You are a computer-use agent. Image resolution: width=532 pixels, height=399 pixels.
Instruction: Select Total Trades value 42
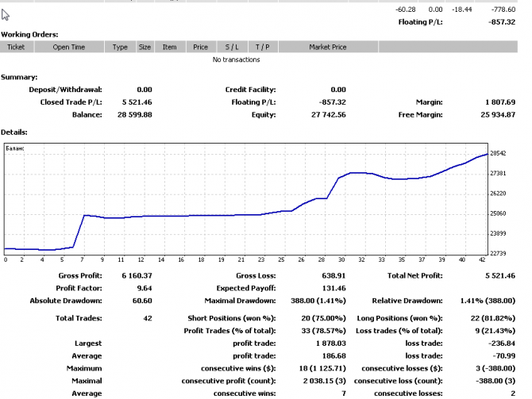click(148, 319)
